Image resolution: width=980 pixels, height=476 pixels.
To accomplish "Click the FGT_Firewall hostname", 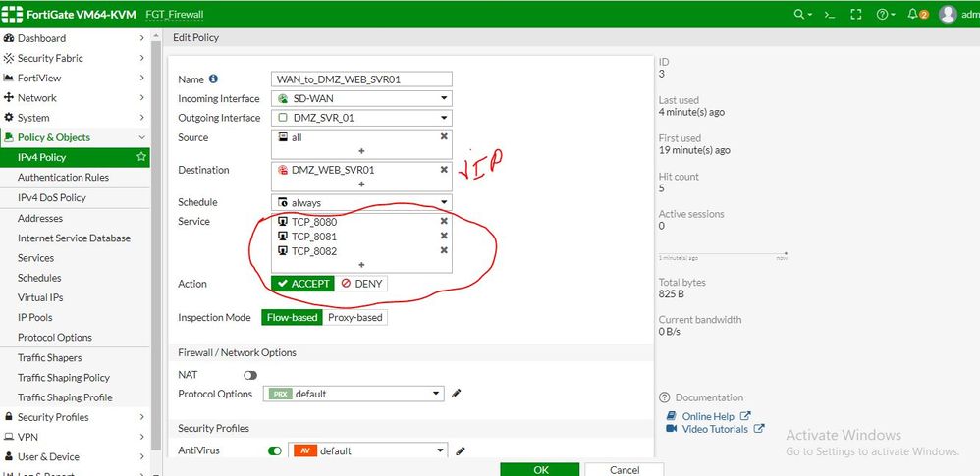I will coord(175,15).
